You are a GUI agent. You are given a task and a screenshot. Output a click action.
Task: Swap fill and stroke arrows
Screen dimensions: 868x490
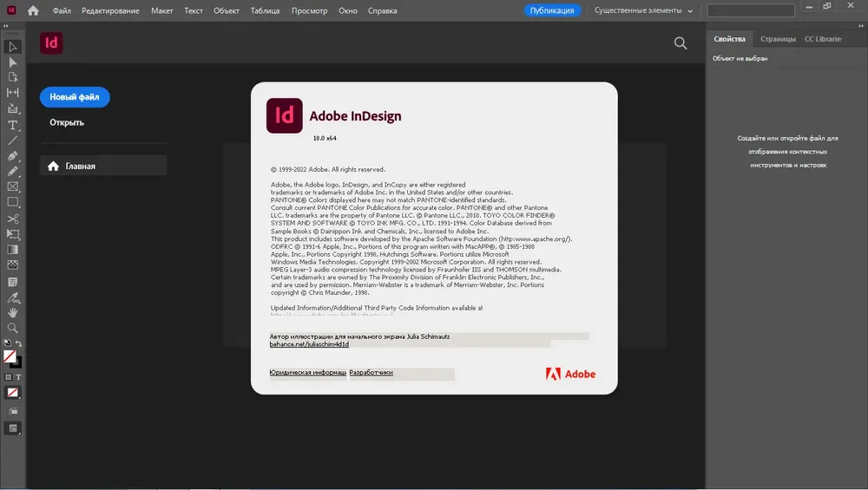(19, 343)
